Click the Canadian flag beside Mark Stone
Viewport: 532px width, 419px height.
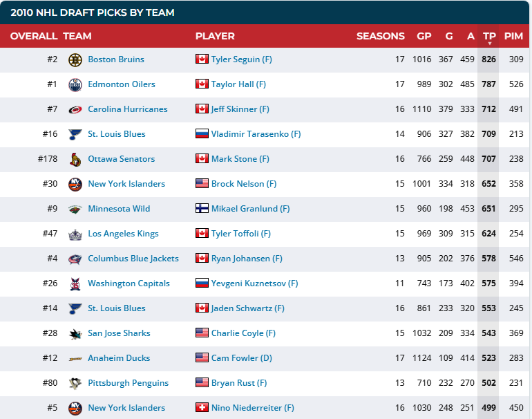pyautogui.click(x=202, y=158)
